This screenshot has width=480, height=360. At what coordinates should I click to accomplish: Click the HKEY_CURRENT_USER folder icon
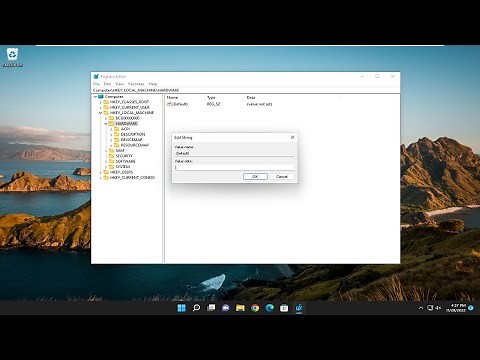pyautogui.click(x=106, y=107)
